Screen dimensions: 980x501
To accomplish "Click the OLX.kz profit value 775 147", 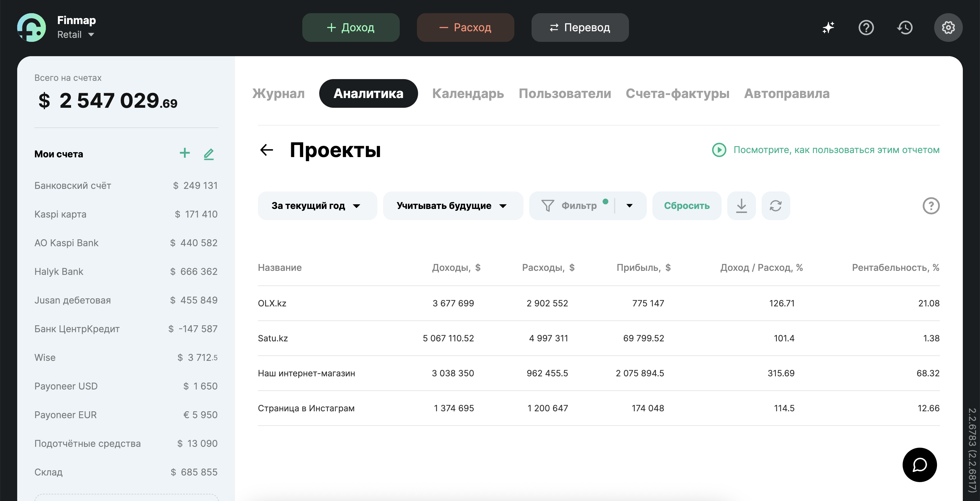I will [648, 303].
